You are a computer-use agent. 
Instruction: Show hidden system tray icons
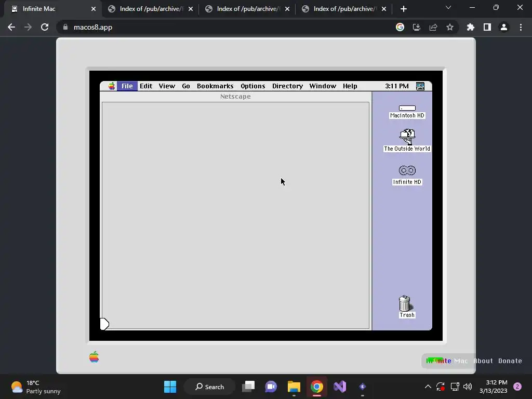(x=428, y=387)
